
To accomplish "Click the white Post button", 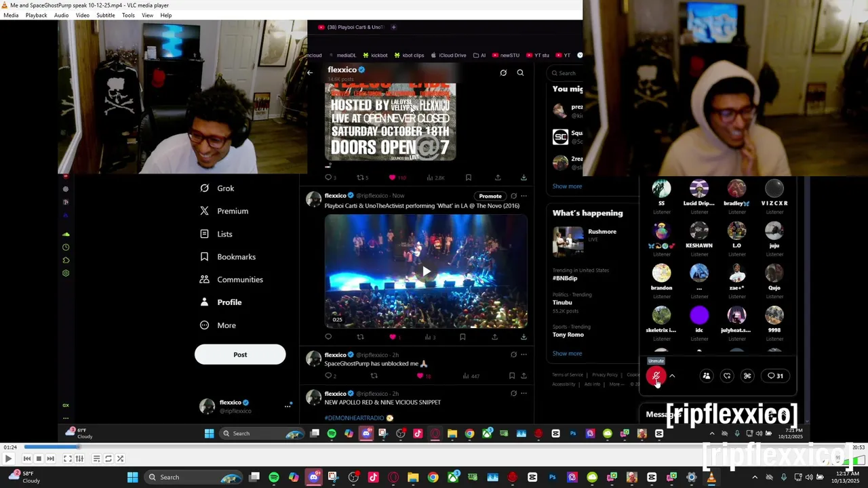I will [x=240, y=354].
